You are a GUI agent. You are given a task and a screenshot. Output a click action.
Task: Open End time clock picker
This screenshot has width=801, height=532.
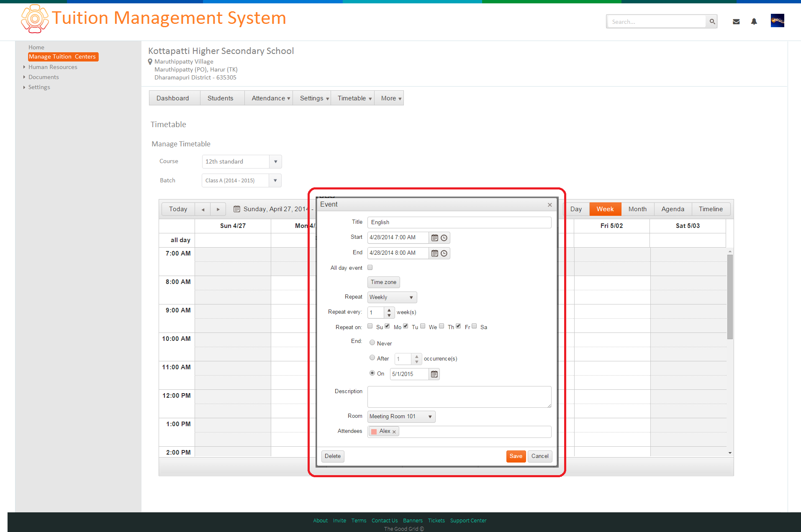(x=444, y=253)
